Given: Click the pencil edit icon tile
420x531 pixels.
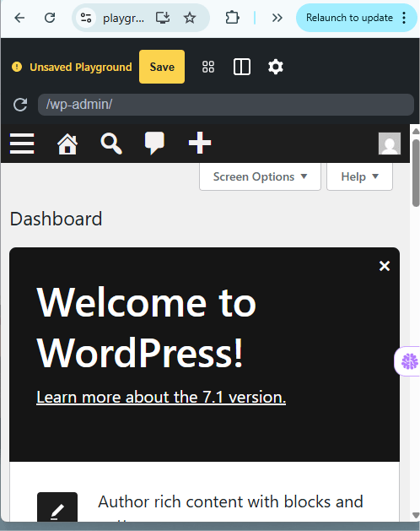Looking at the screenshot, I should click(x=57, y=507).
